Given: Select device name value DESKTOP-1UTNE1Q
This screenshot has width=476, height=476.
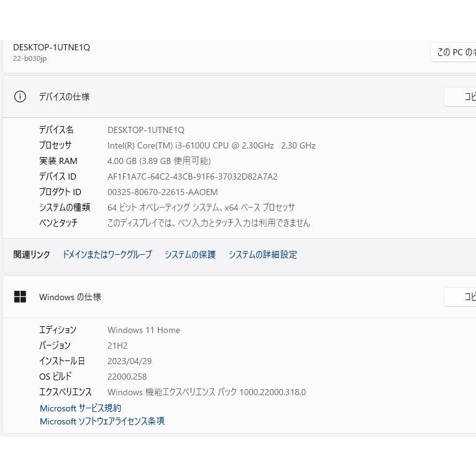Looking at the screenshot, I should coord(146,130).
